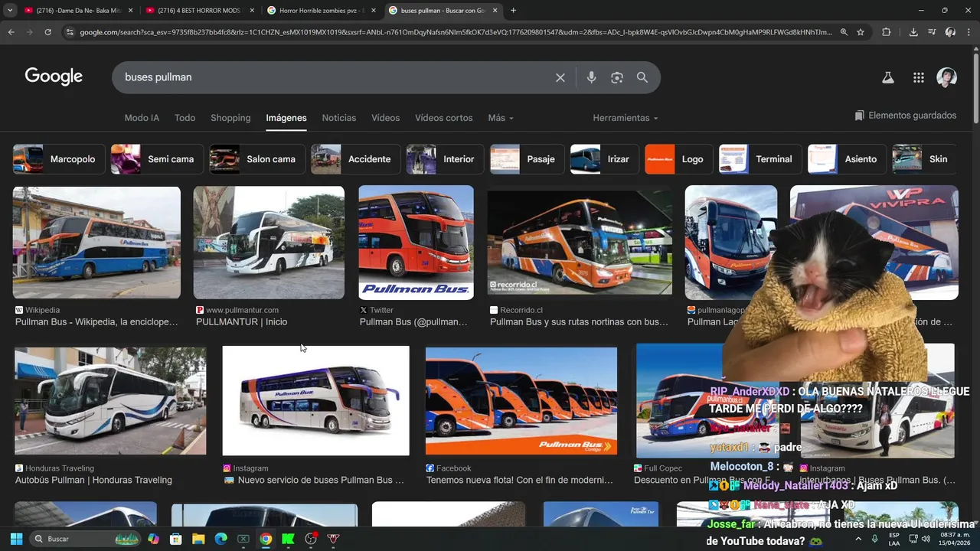980x551 pixels.
Task: Switch to the Todo results tab
Action: click(x=185, y=118)
